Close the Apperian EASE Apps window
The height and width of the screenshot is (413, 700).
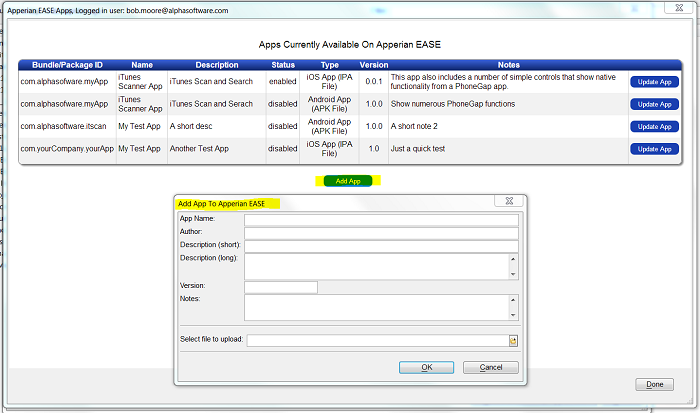(x=679, y=8)
